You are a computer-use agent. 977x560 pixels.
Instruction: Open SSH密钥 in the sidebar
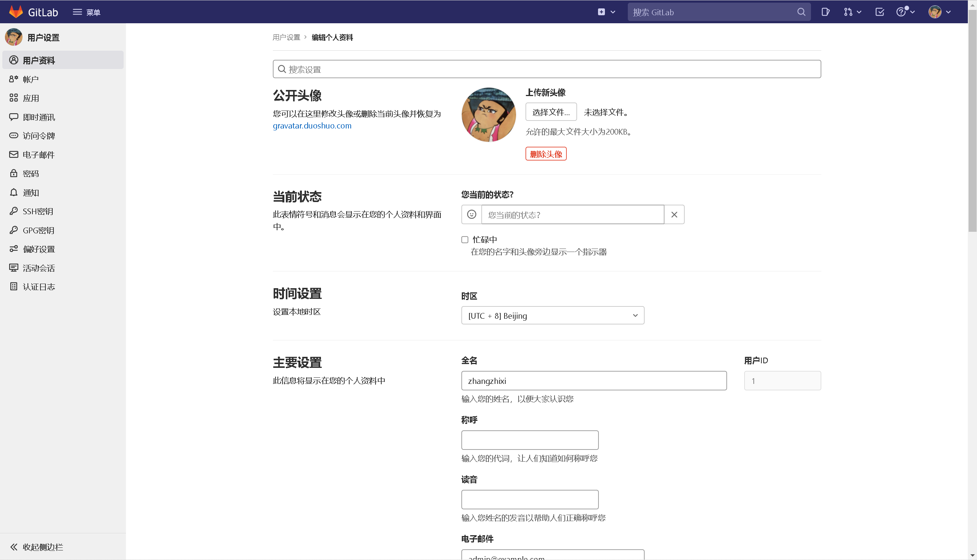coord(38,211)
